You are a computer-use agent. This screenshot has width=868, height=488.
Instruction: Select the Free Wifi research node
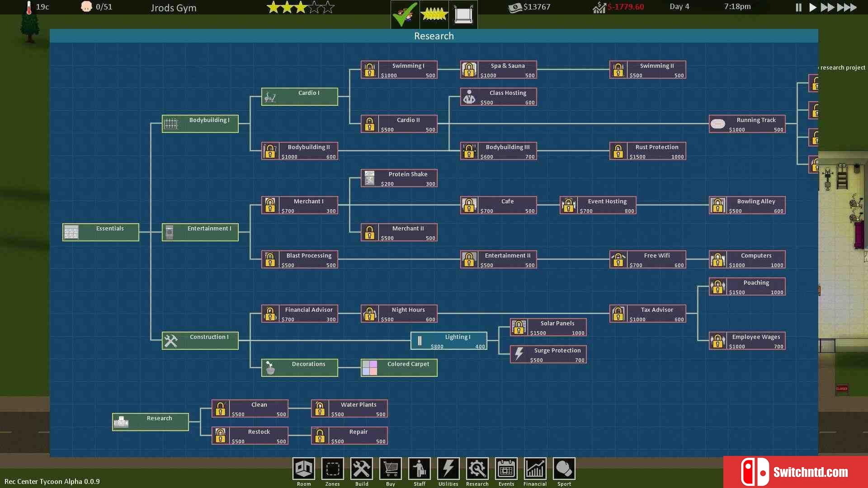(x=647, y=259)
